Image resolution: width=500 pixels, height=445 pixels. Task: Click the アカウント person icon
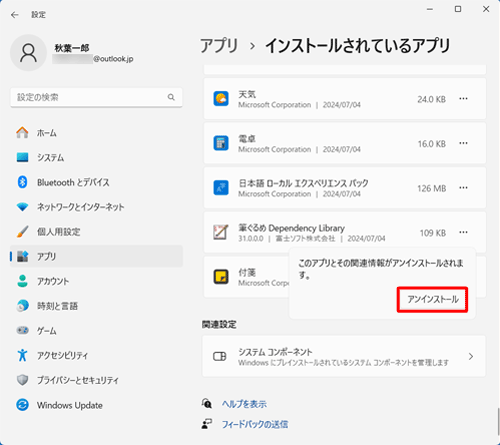pyautogui.click(x=22, y=281)
